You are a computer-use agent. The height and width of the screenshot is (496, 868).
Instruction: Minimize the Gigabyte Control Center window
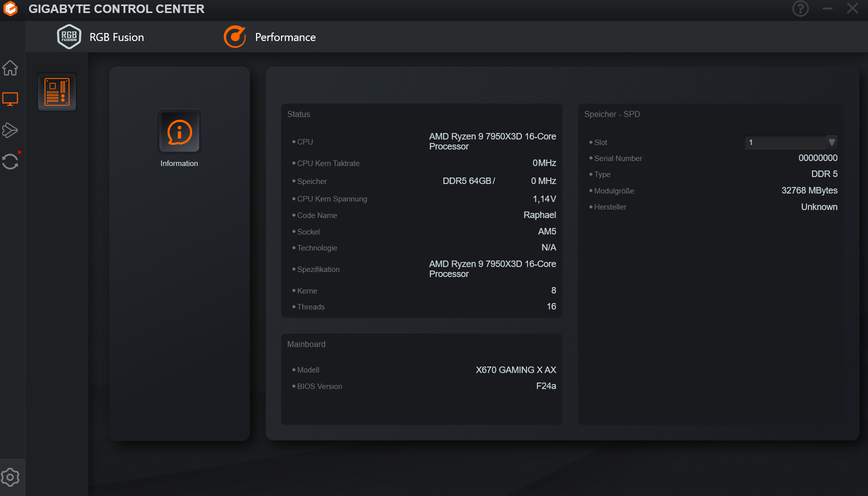click(x=827, y=8)
